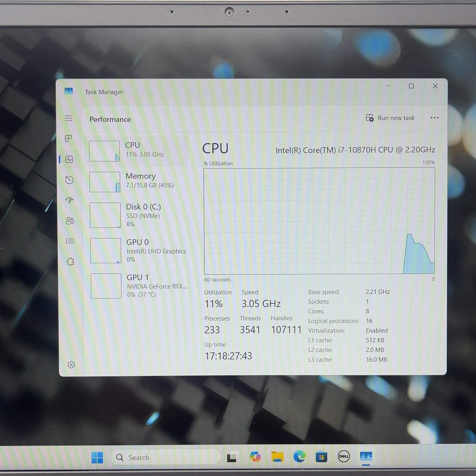
Task: Open the Users page icon
Action: [x=70, y=221]
